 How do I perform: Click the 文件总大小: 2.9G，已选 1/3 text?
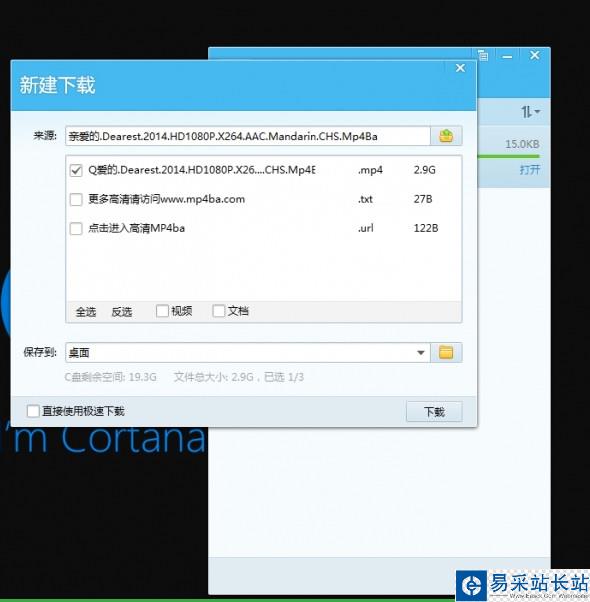tap(239, 377)
